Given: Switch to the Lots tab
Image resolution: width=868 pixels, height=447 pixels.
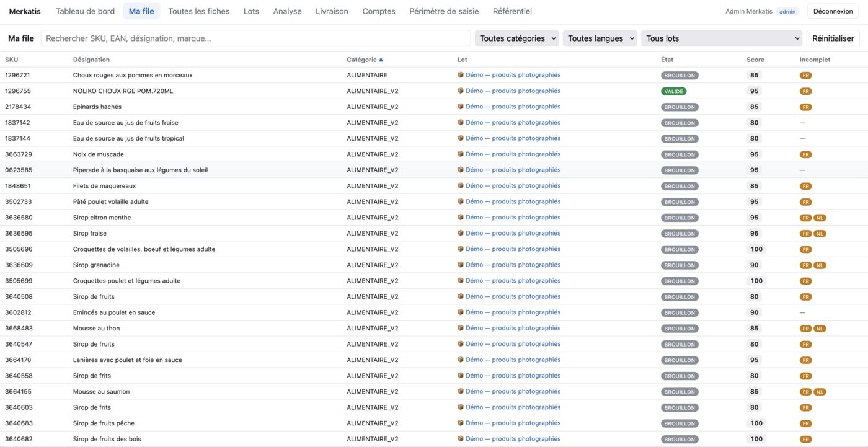Looking at the screenshot, I should click(251, 11).
